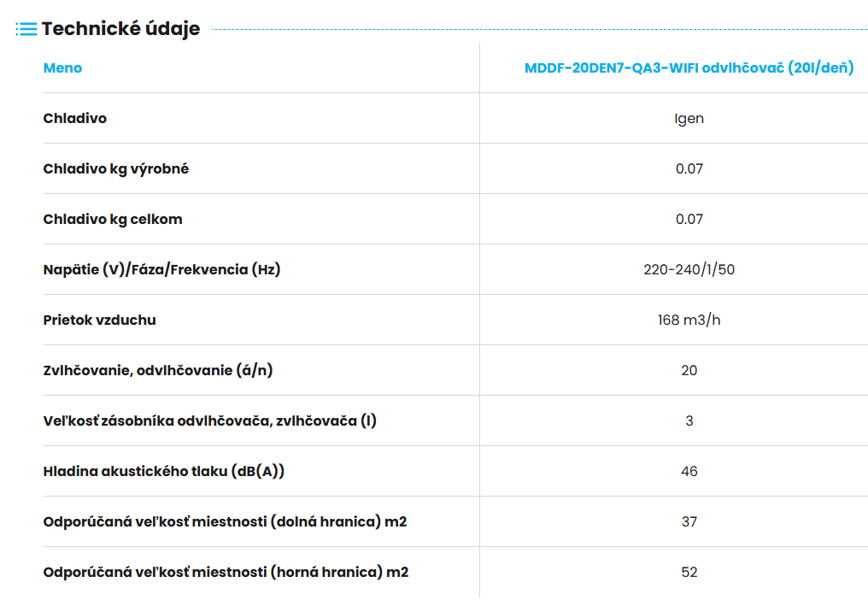Screen dimensions: 868x606
Task: Click the Technické údaje section heading
Action: point(120,29)
